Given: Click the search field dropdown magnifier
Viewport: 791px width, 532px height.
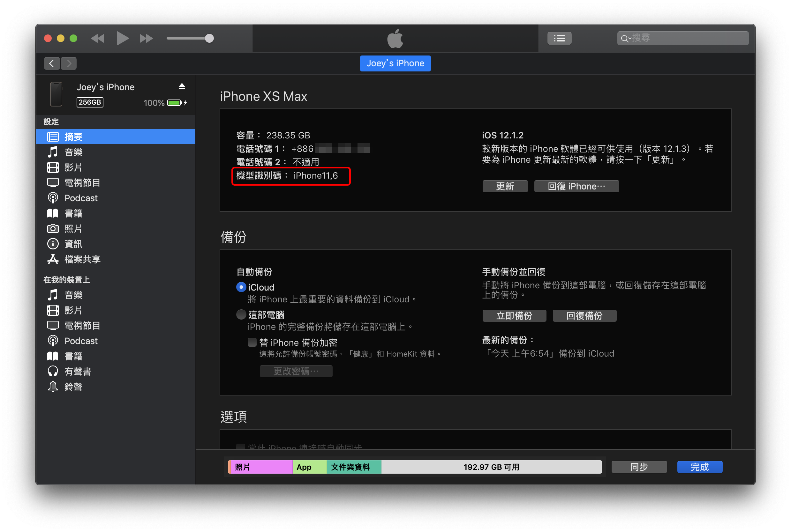Looking at the screenshot, I should click(625, 38).
